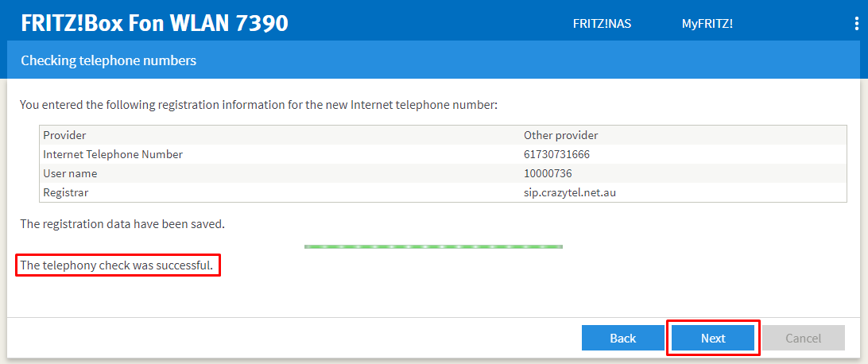
Task: Click the "You entered the following" intro sentence
Action: point(258,104)
